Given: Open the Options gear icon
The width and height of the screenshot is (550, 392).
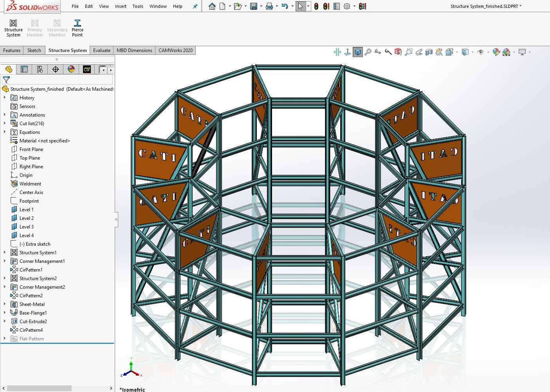Looking at the screenshot, I should point(347,6).
